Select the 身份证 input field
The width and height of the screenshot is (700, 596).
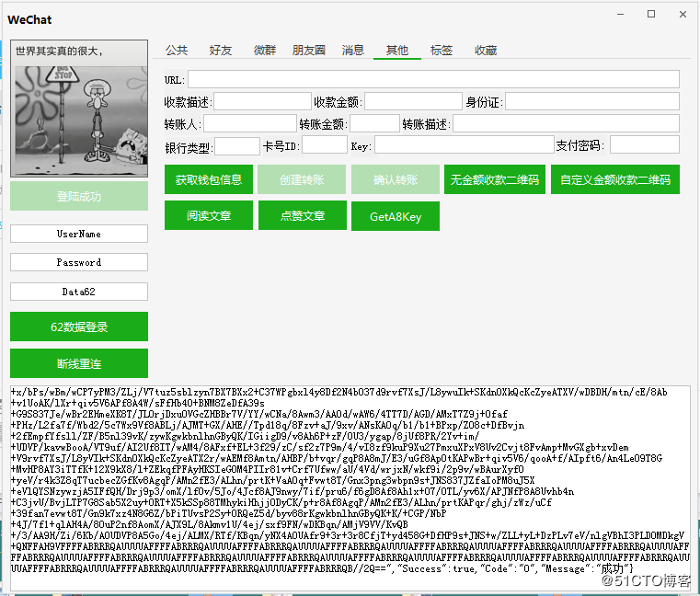click(592, 101)
